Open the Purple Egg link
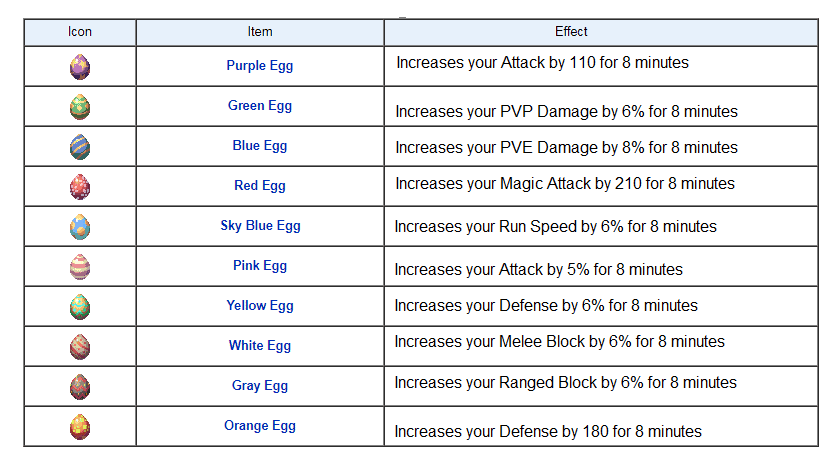 (260, 66)
